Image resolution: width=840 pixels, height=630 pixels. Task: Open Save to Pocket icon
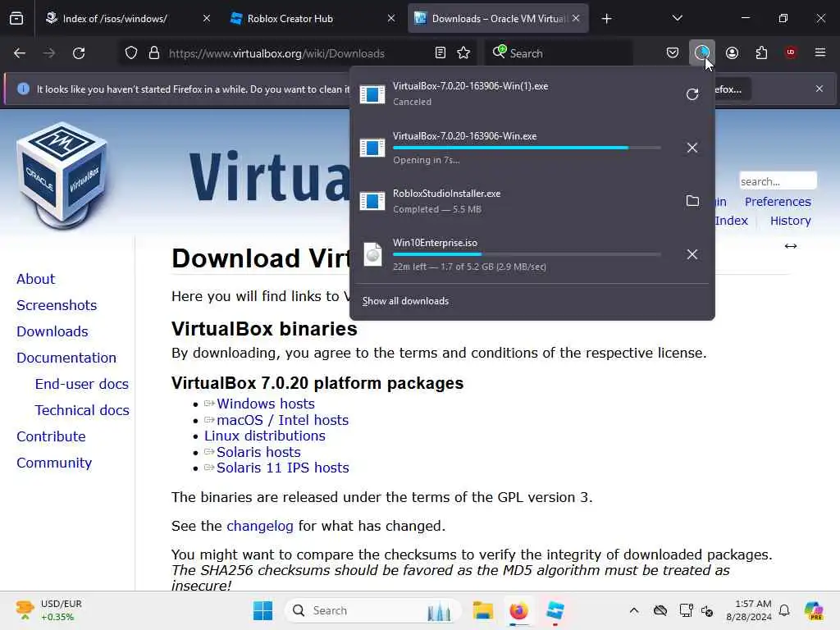(673, 53)
